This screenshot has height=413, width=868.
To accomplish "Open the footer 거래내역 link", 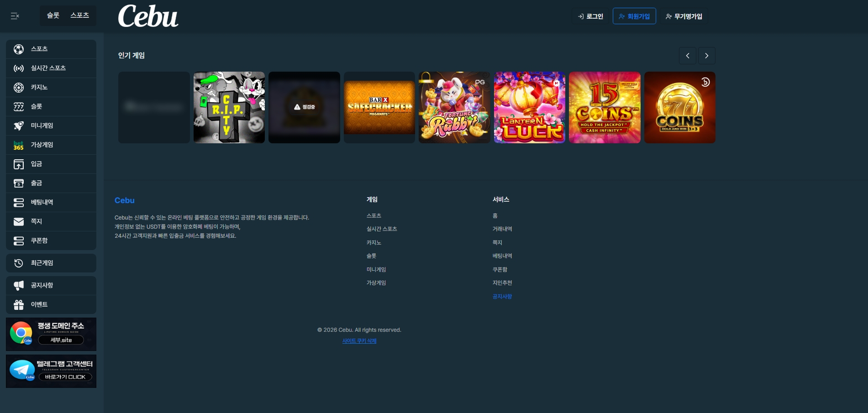I will 502,229.
